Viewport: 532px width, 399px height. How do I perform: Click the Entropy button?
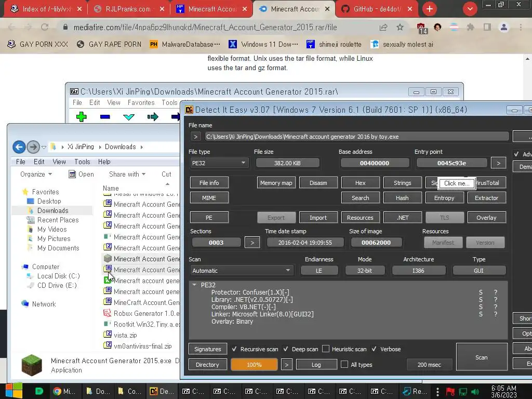point(444,198)
